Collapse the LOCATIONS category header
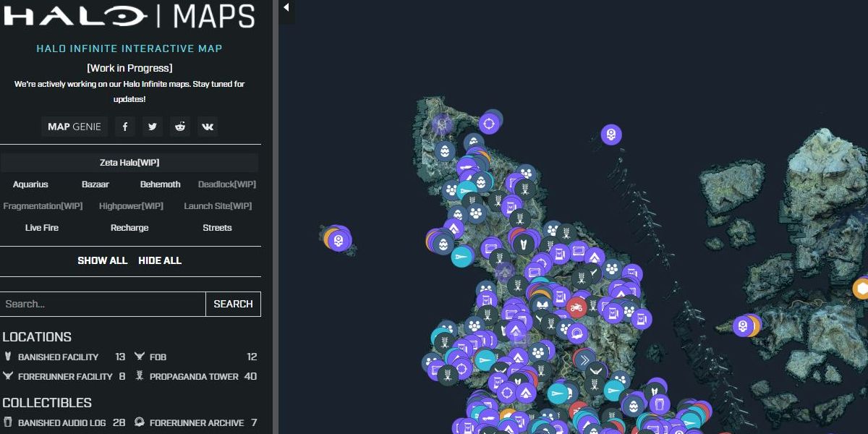The height and width of the screenshot is (434, 868). [x=37, y=337]
